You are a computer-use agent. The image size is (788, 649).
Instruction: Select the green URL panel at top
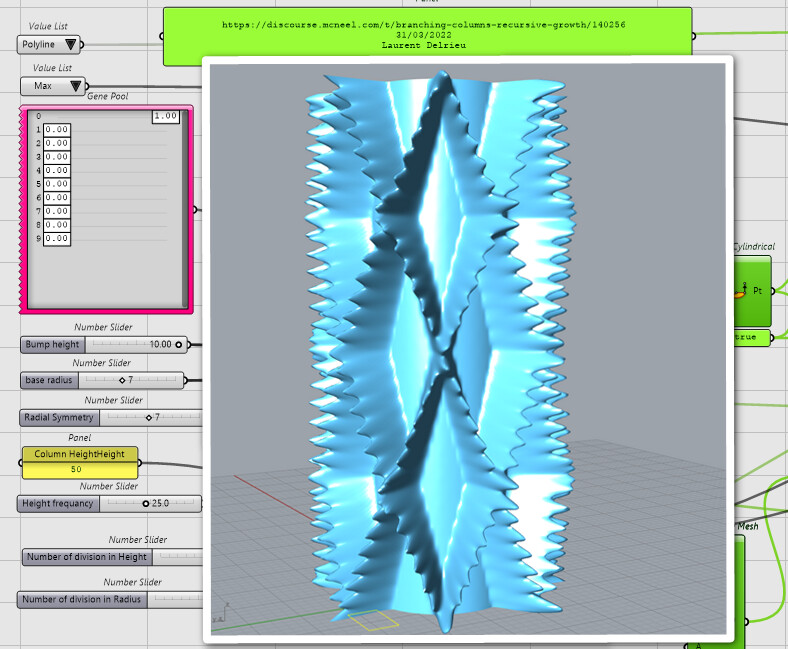[427, 34]
